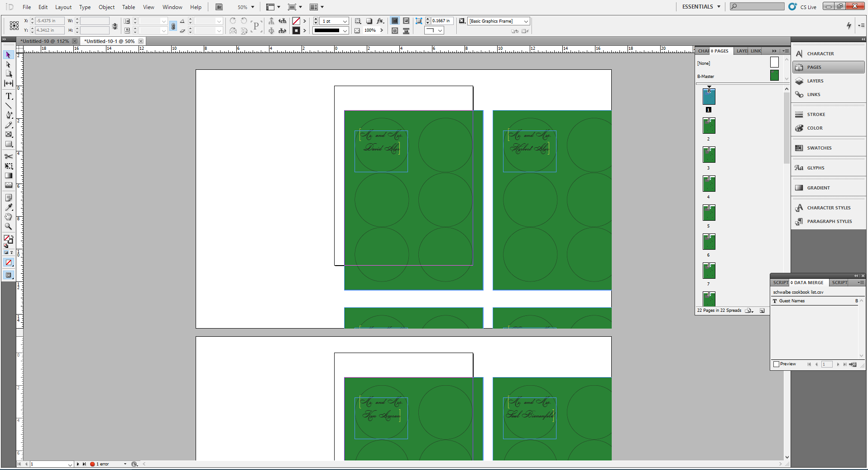This screenshot has height=470, width=868.
Task: Click the effects fx icon
Action: [x=380, y=21]
